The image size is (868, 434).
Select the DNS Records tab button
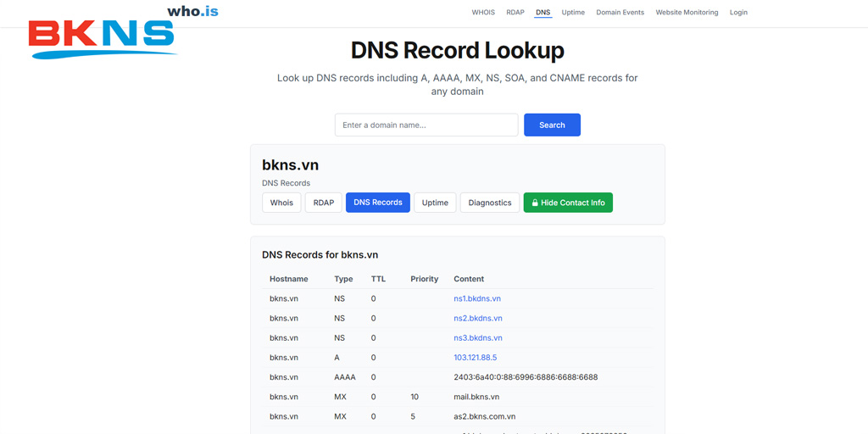[378, 203]
